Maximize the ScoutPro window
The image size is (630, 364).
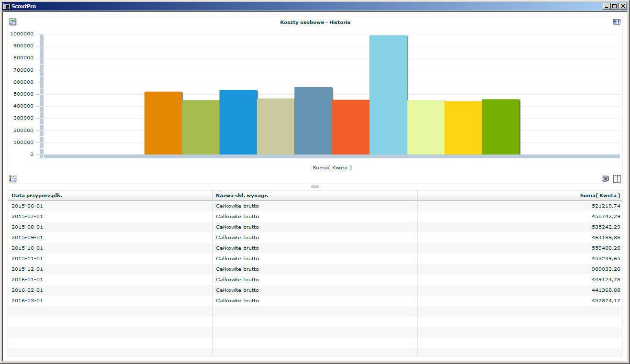(614, 6)
